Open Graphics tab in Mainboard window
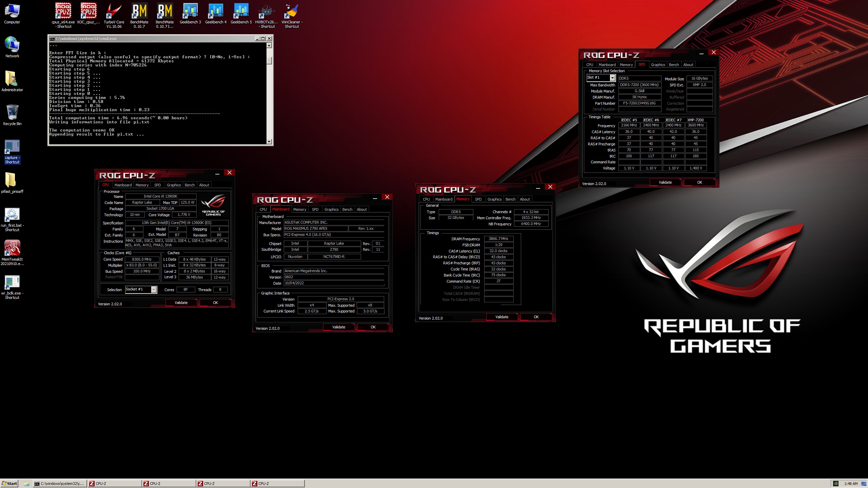The width and height of the screenshot is (868, 488). [x=331, y=209]
